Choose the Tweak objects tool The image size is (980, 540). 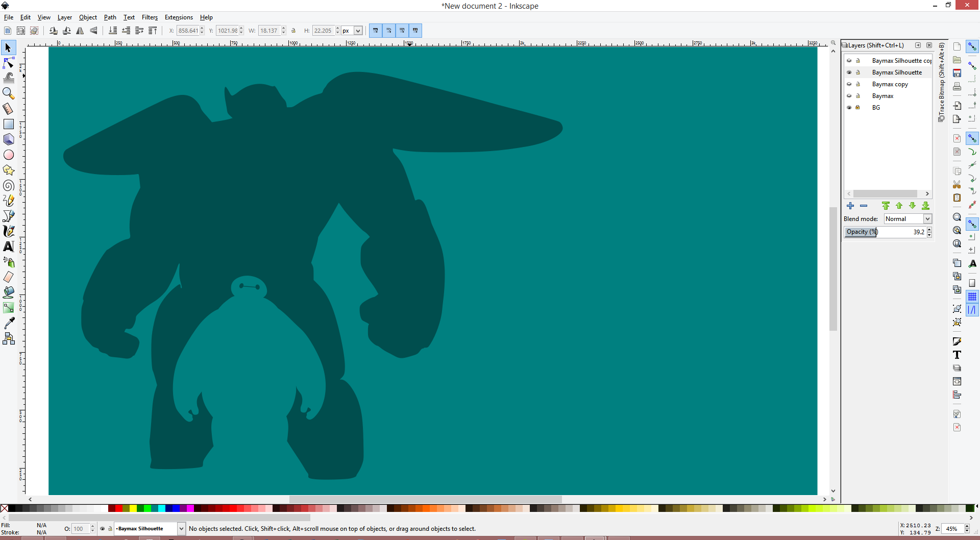click(9, 78)
